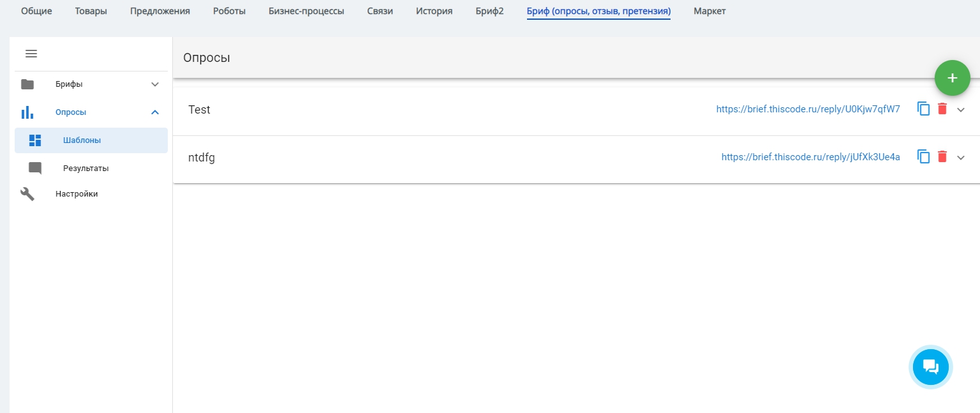
Task: Delete the ntdfg survey
Action: (x=942, y=156)
